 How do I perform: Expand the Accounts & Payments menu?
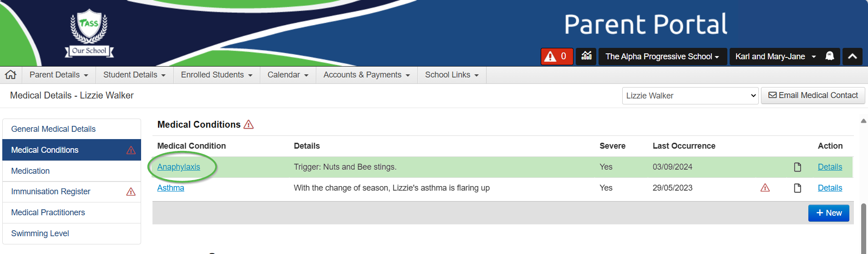366,75
